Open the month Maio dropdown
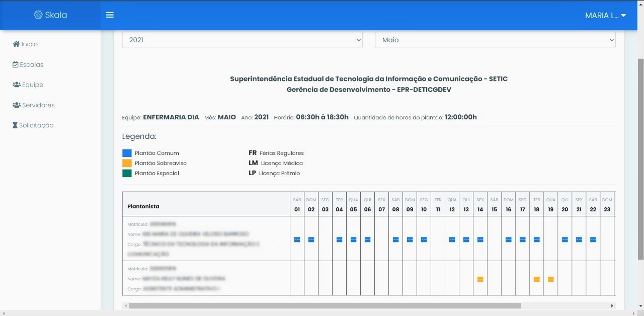This screenshot has height=316, width=644. pyautogui.click(x=495, y=40)
